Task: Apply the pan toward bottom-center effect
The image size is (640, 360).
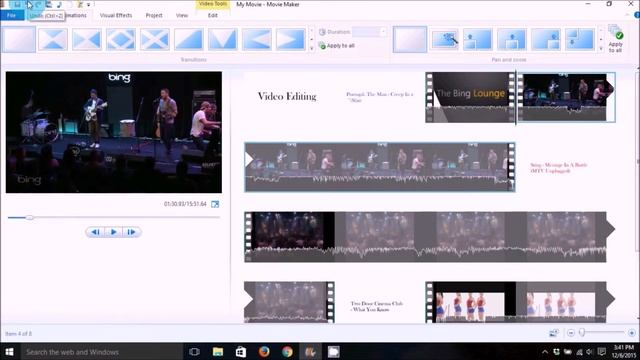Action: tap(512, 39)
